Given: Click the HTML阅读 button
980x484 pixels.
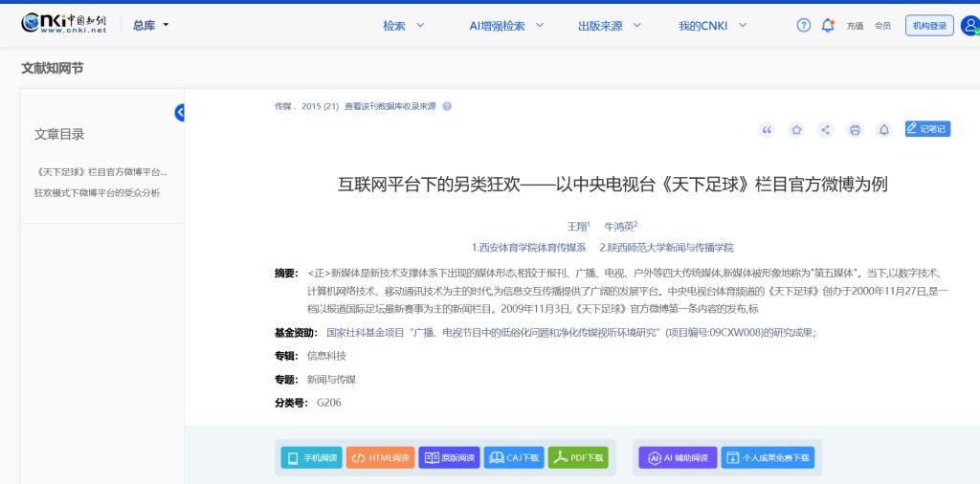Looking at the screenshot, I should (x=381, y=458).
